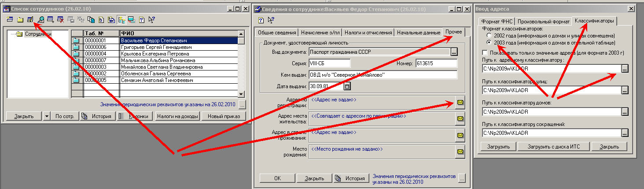Viewport: 644px width, 189px height.
Task: Folder icon in Васильев Федор Степанович row
Action: 77,41
